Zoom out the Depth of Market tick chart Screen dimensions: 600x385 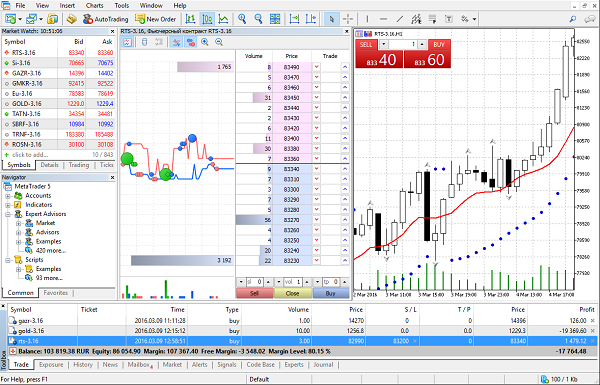[219, 42]
